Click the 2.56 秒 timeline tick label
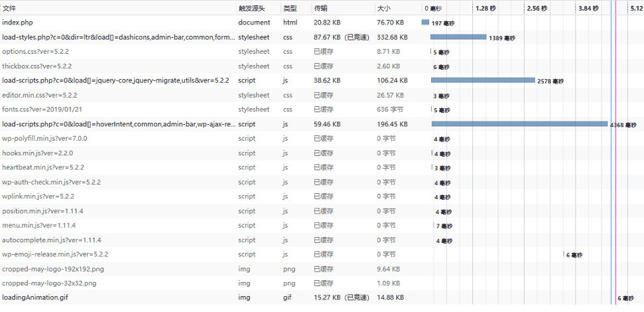The height and width of the screenshot is (312, 644). pyautogui.click(x=537, y=8)
